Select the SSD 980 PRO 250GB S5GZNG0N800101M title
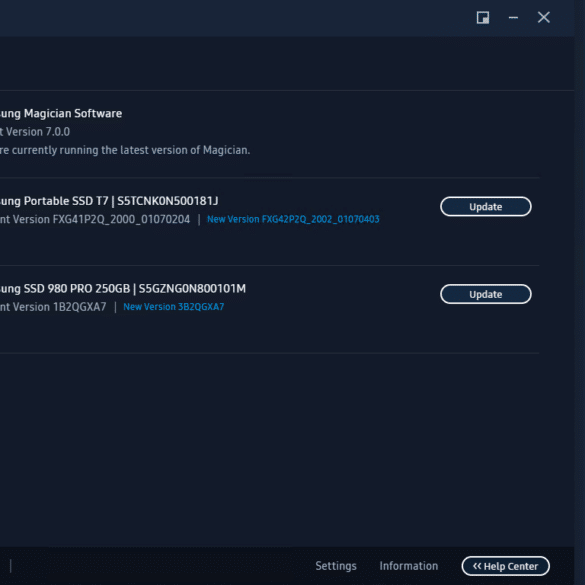This screenshot has width=585, height=585. tap(123, 289)
